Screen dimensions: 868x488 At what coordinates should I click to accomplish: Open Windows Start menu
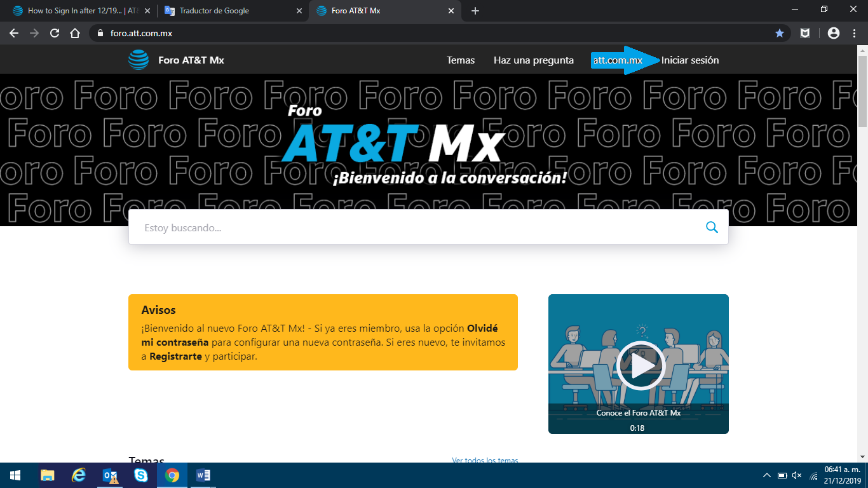pyautogui.click(x=15, y=475)
